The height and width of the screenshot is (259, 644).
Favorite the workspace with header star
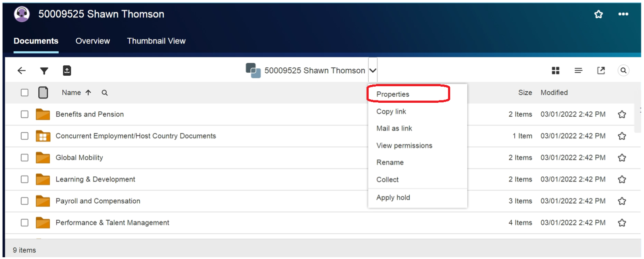(599, 14)
